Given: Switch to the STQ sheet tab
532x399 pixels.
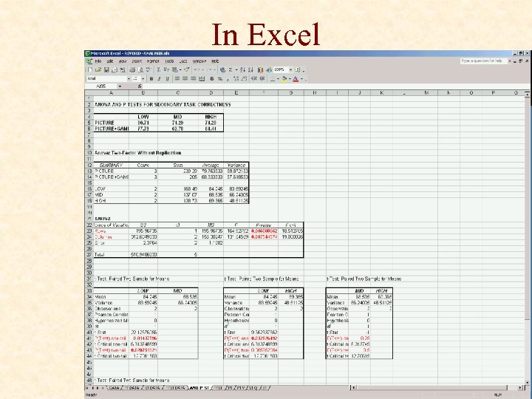Looking at the screenshot, I should coord(253,387).
